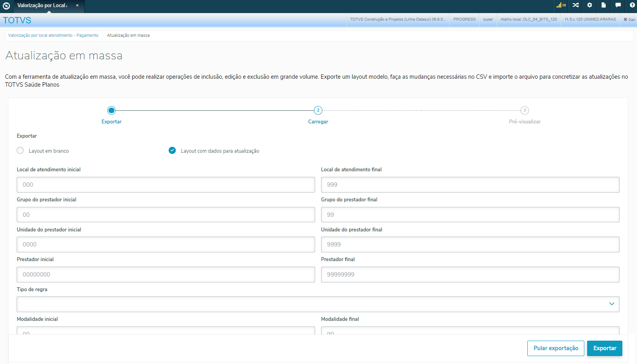Select the Valorização por Local tab
Viewport: 637px width, 364px height.
pos(42,6)
